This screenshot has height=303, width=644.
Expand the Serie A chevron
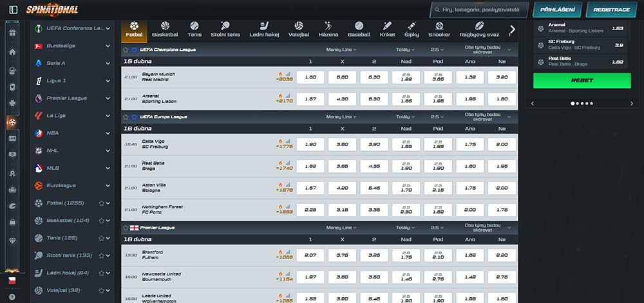tap(108, 63)
